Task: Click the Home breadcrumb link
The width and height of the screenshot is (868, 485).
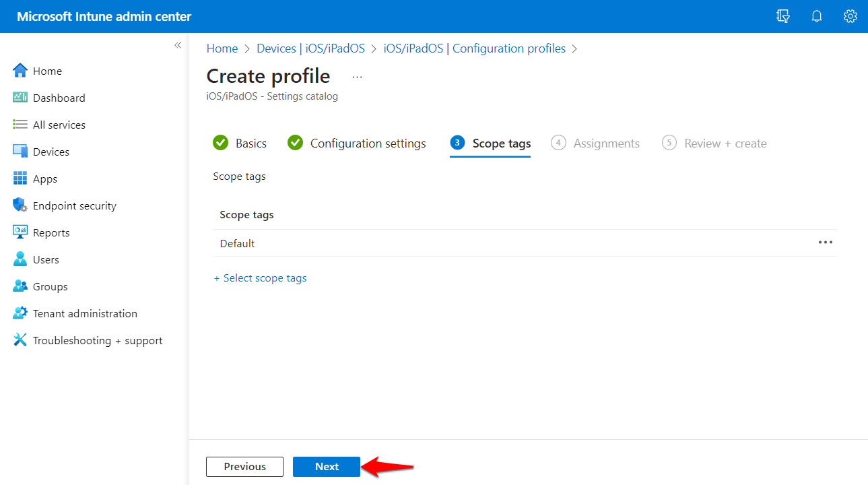Action: pos(222,48)
